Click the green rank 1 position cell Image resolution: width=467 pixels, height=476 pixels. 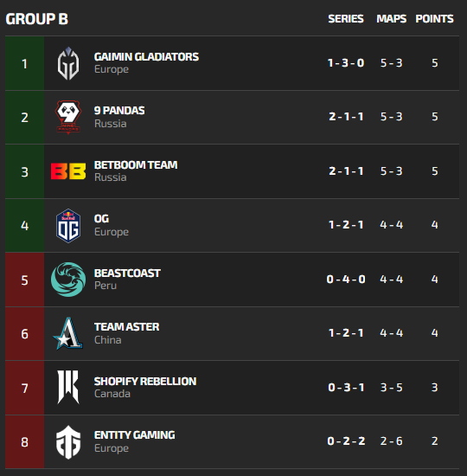point(24,63)
